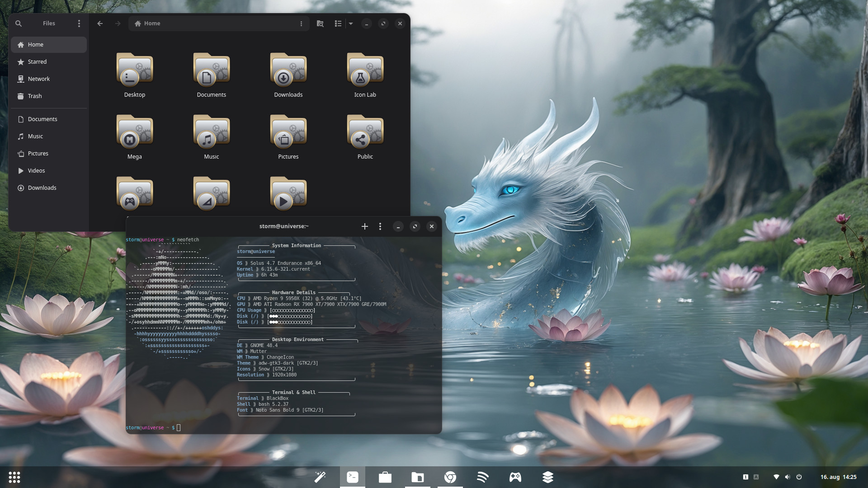Viewport: 868px width, 488px height.
Task: Go back in Files navigation
Action: click(100, 23)
